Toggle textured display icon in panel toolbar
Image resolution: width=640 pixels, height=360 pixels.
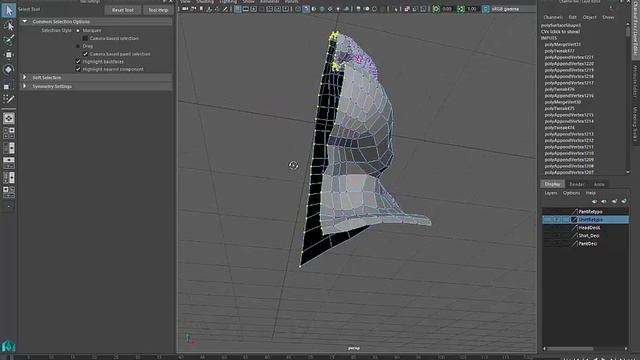tap(330, 9)
